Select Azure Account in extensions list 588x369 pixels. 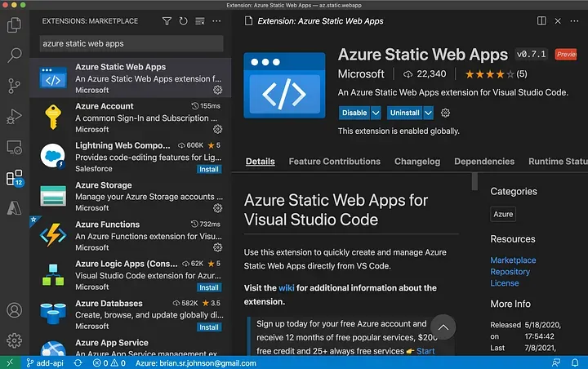click(131, 118)
